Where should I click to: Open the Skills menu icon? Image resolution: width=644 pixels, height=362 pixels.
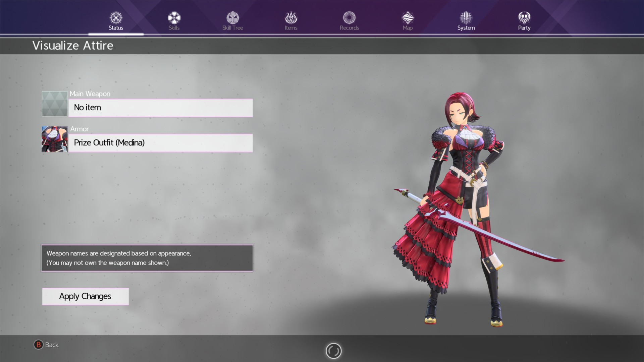pos(174,17)
